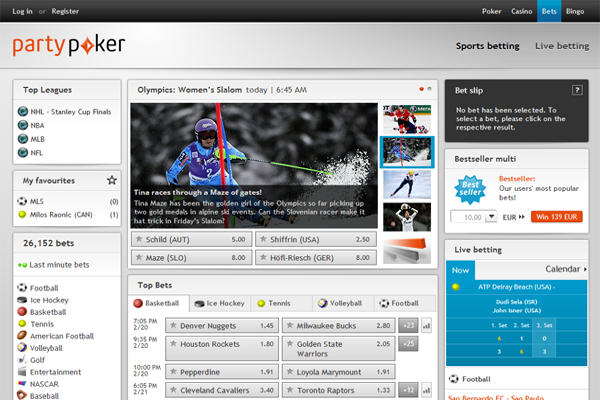The height and width of the screenshot is (400, 600).
Task: Toggle the star for Denver Nuggets
Action: 173,325
